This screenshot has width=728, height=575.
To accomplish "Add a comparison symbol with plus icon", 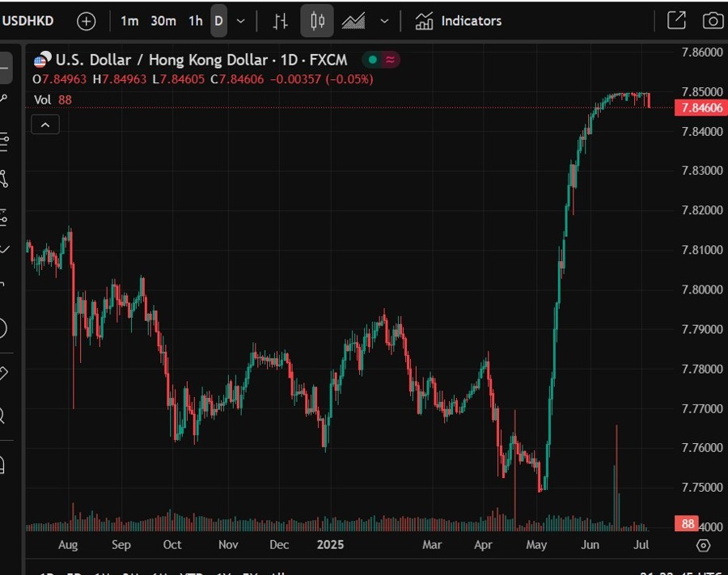I will point(85,20).
